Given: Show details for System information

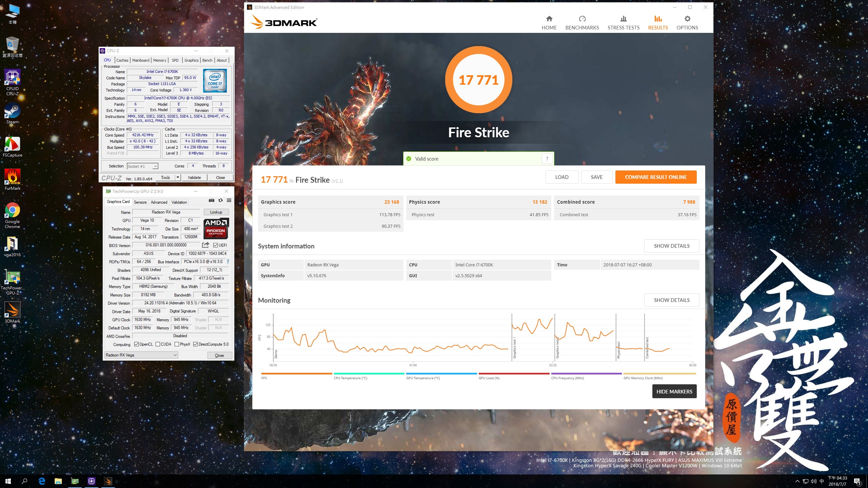Looking at the screenshot, I should pyautogui.click(x=671, y=246).
